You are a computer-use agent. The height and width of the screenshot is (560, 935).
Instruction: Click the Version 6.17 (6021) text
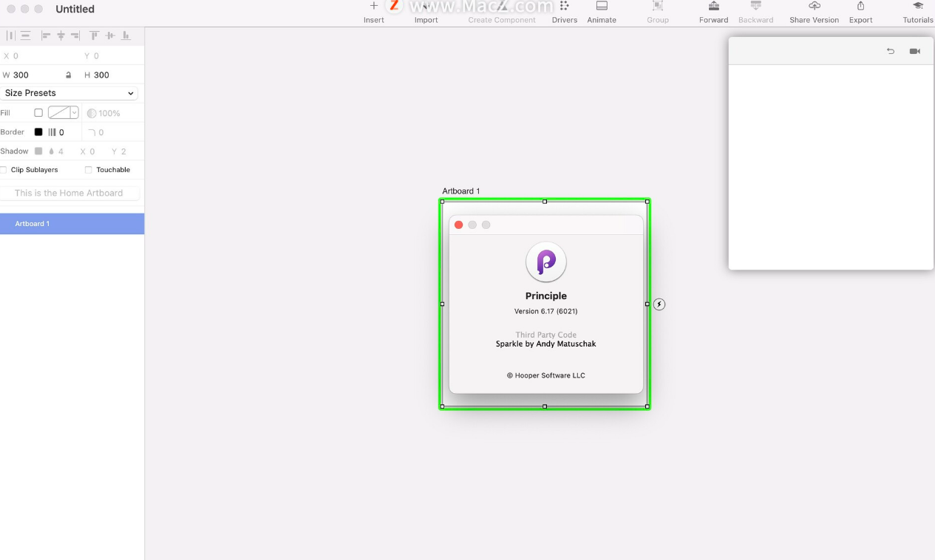point(546,311)
